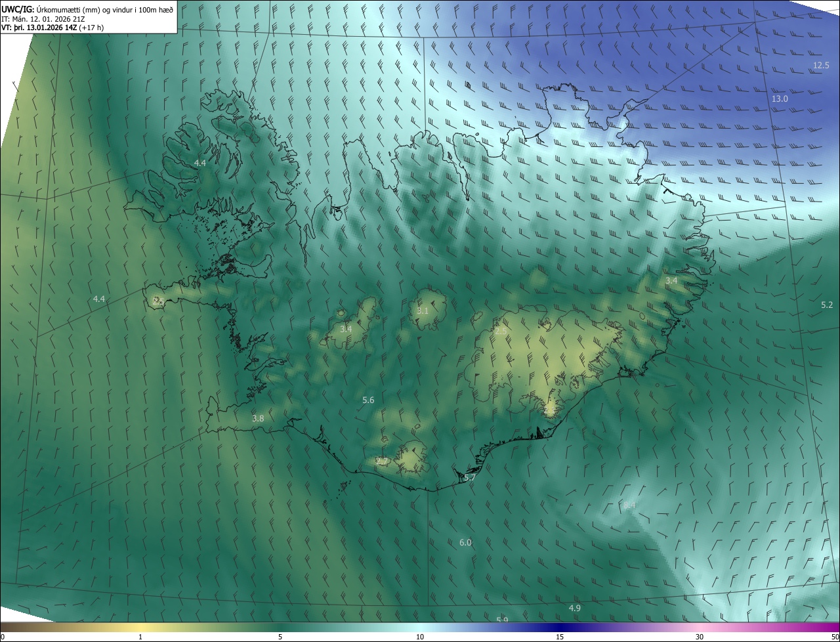The width and height of the screenshot is (840, 642).
Task: Click the value label 5.2
Action: [827, 305]
